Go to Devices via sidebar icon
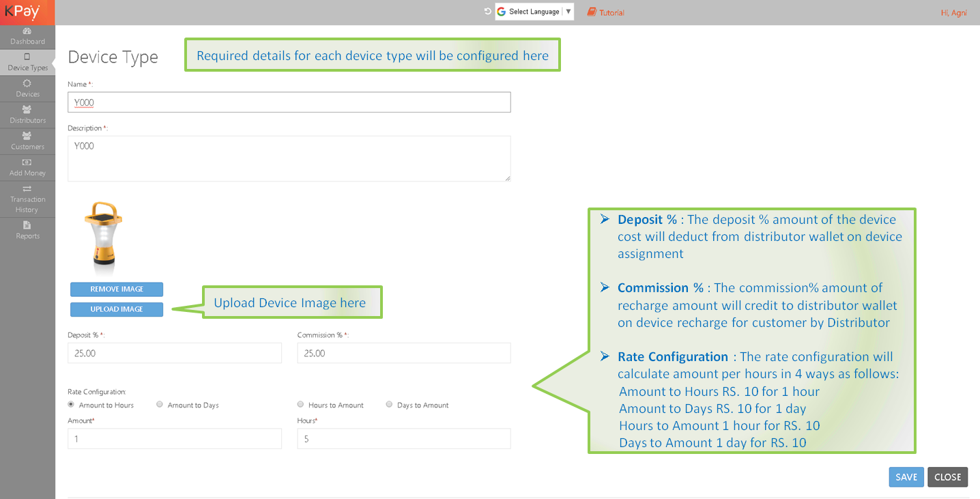This screenshot has height=499, width=980. (x=27, y=83)
